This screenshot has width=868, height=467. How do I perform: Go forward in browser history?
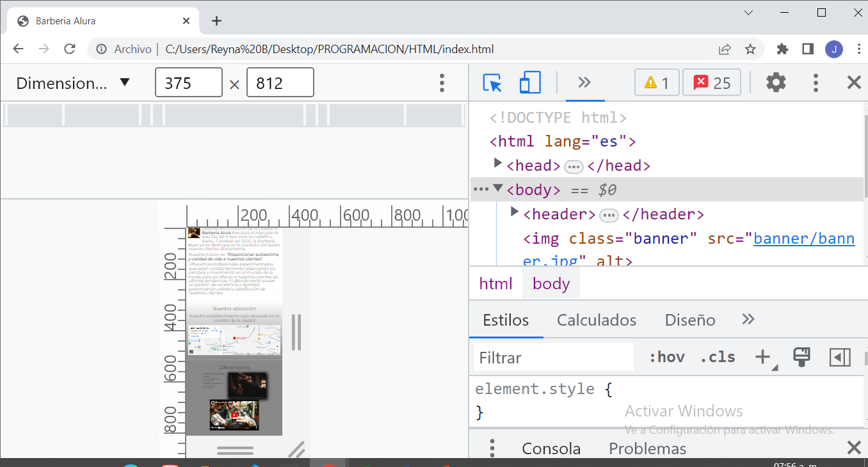(44, 49)
